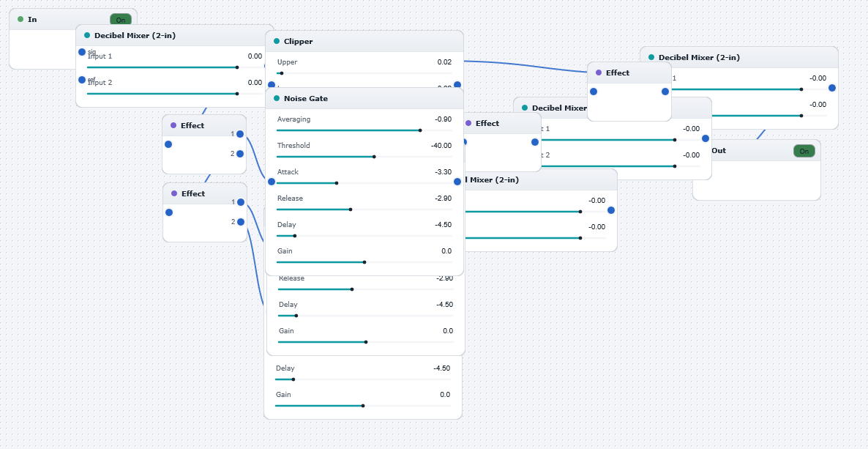Click the ref input port of first Decibel Mixer
The width and height of the screenshot is (868, 449).
point(82,80)
